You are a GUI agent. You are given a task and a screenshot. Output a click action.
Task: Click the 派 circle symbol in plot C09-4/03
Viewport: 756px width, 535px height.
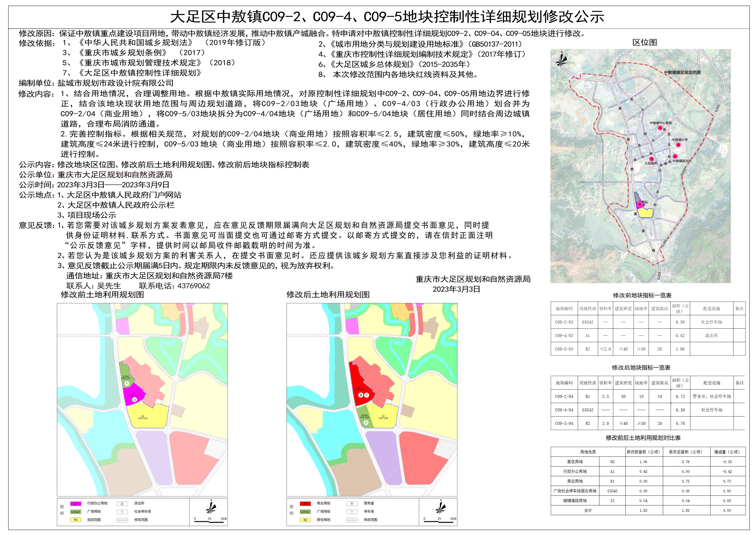click(134, 399)
